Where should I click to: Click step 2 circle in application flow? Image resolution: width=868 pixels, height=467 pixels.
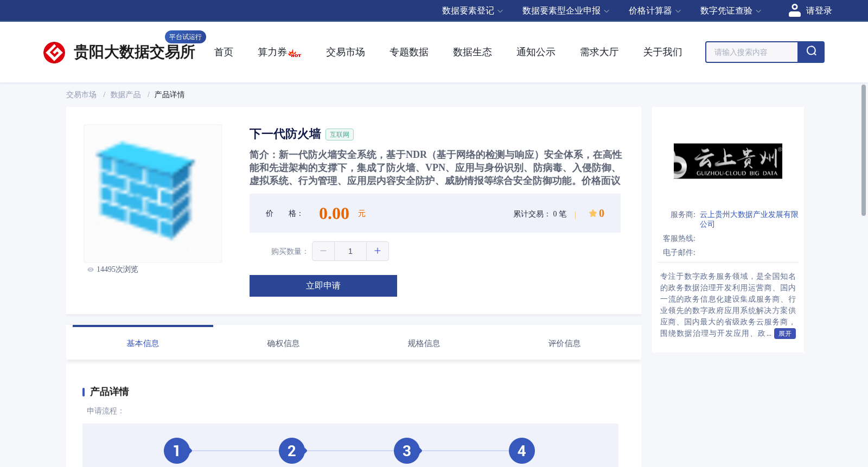click(292, 451)
